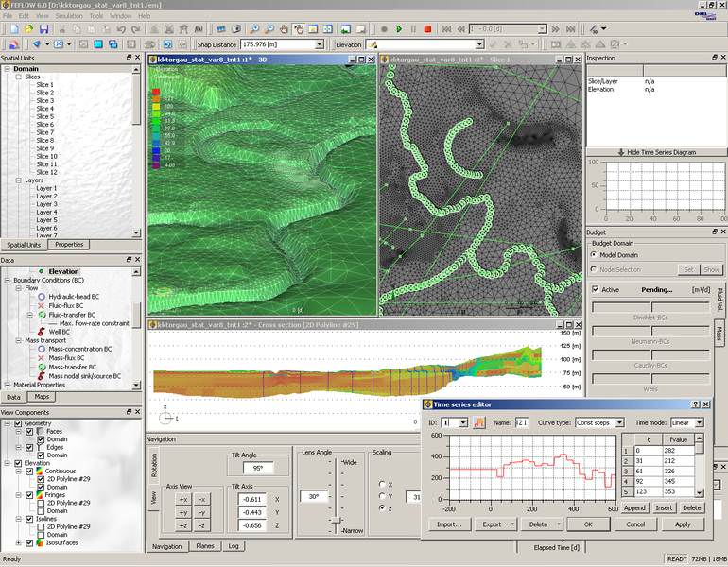Switch to the Properties tab
The height and width of the screenshot is (567, 728).
[69, 245]
